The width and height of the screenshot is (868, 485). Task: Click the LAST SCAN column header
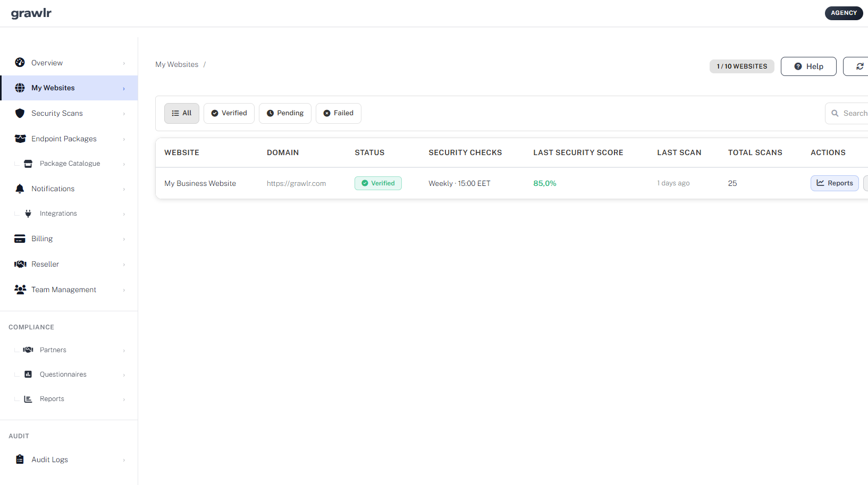click(x=679, y=152)
